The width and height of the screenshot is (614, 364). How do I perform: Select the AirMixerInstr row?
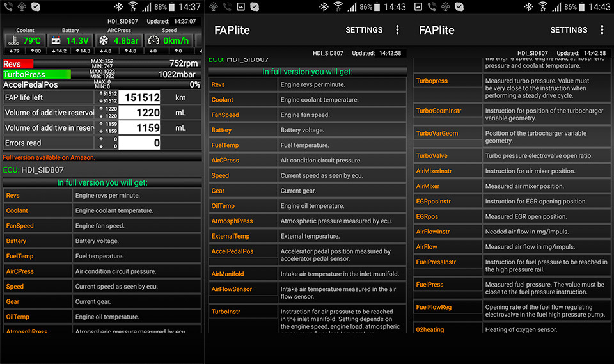[x=512, y=171]
